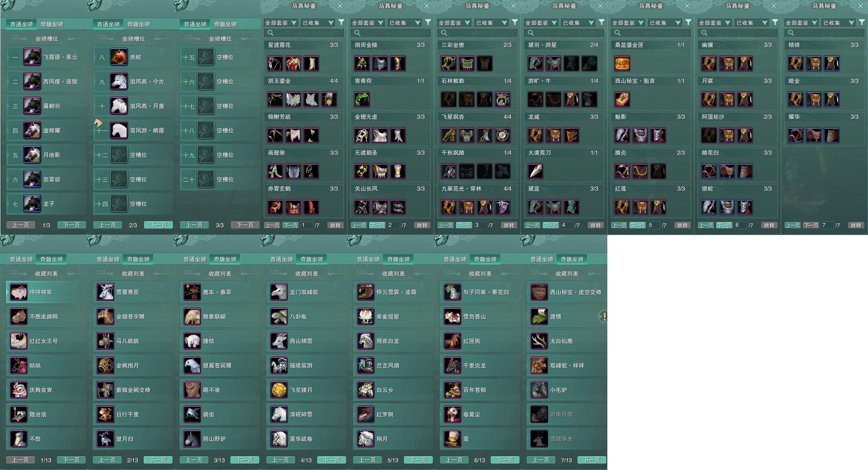Select the 红红女王号 boat icon
The width and height of the screenshot is (868, 470).
pos(19,341)
